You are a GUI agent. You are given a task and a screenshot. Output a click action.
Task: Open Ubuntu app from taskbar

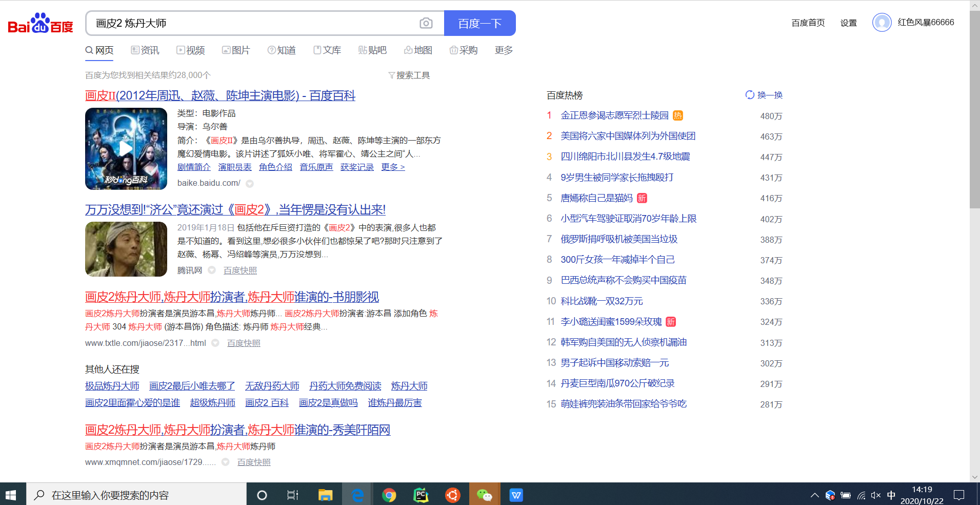click(x=453, y=495)
